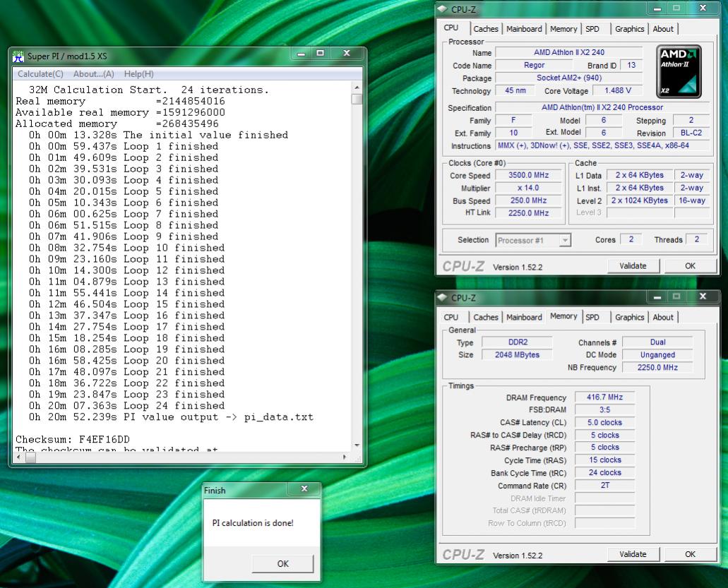Viewport: 728px width, 588px height.
Task: Select the Memory tab in lower CPU-Z window
Action: point(563,316)
